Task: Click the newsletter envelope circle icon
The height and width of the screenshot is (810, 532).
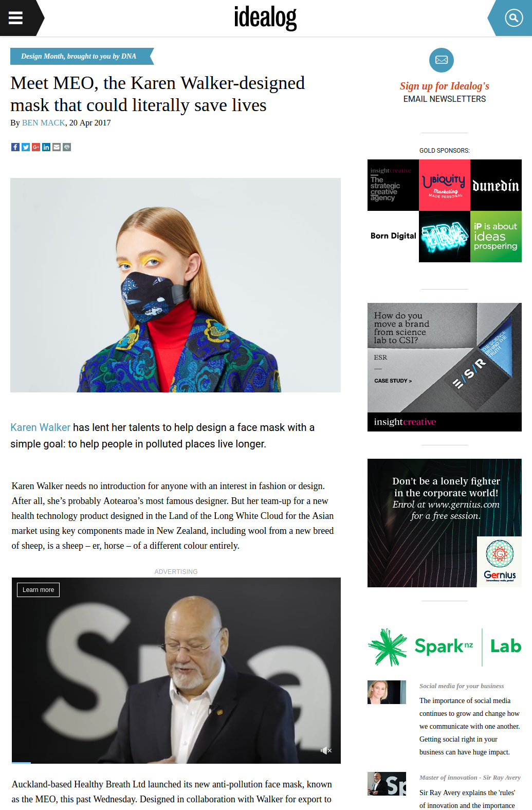Action: pyautogui.click(x=442, y=60)
